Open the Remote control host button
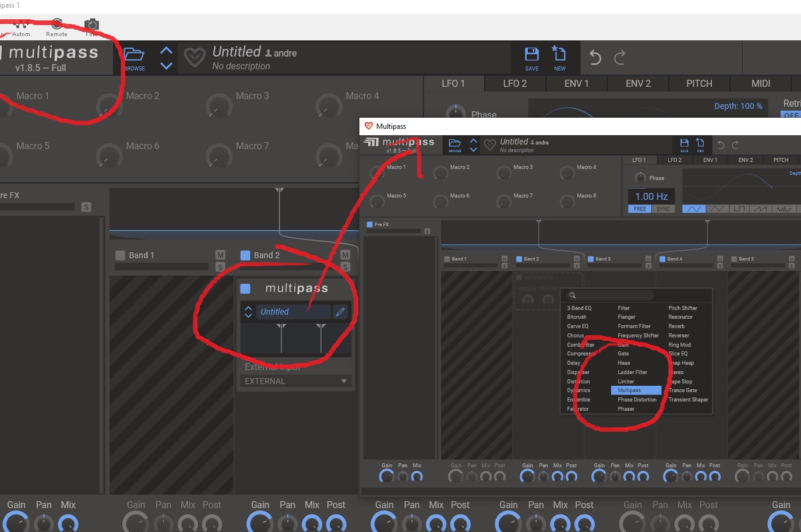The width and height of the screenshot is (801, 532). pos(57,27)
